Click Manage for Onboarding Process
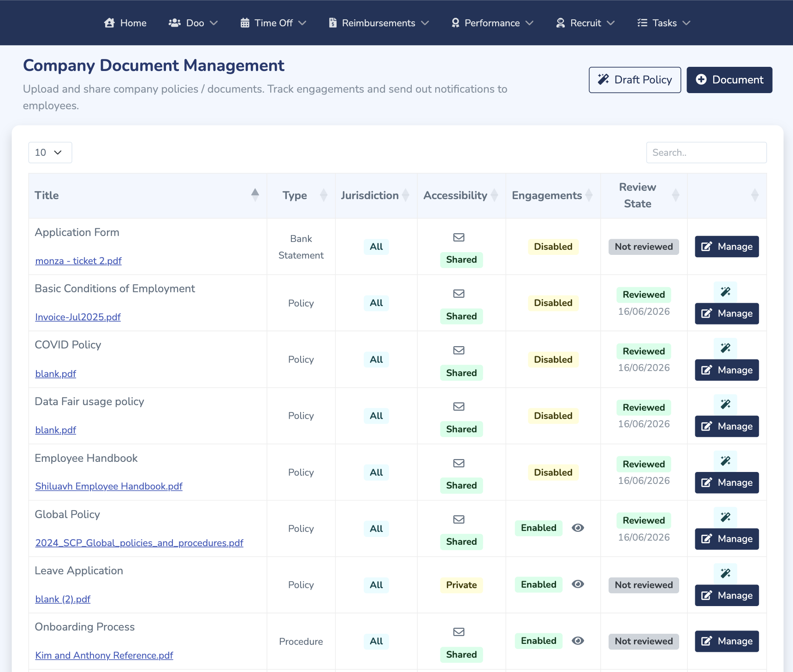 [727, 641]
